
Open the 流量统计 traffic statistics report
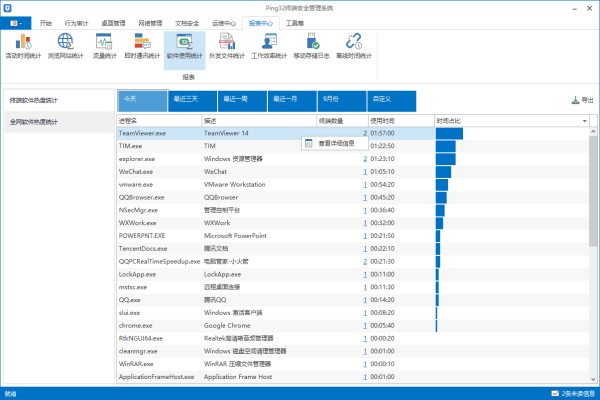point(104,46)
